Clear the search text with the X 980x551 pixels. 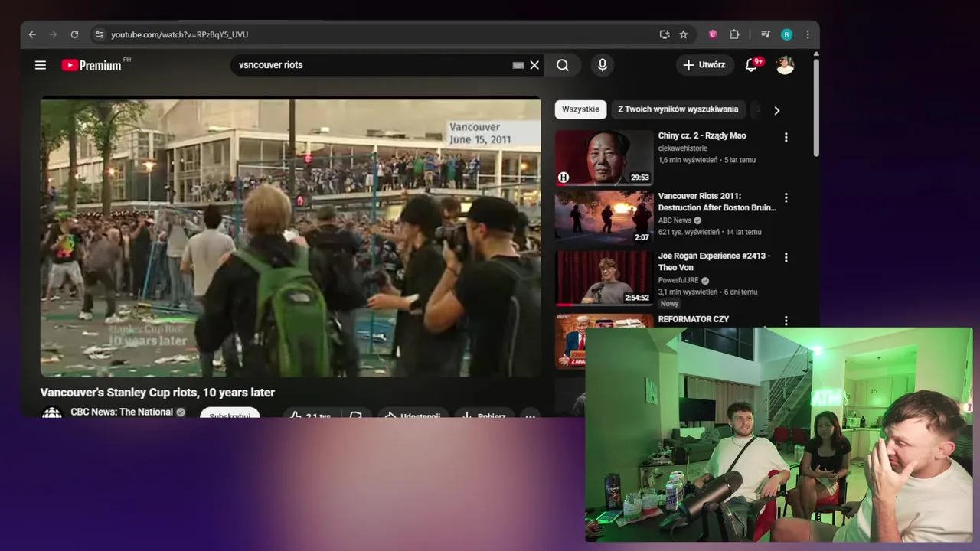pos(534,65)
